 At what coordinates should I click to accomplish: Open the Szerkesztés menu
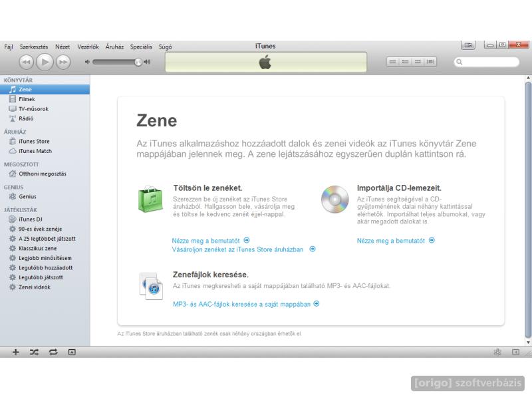click(x=34, y=47)
